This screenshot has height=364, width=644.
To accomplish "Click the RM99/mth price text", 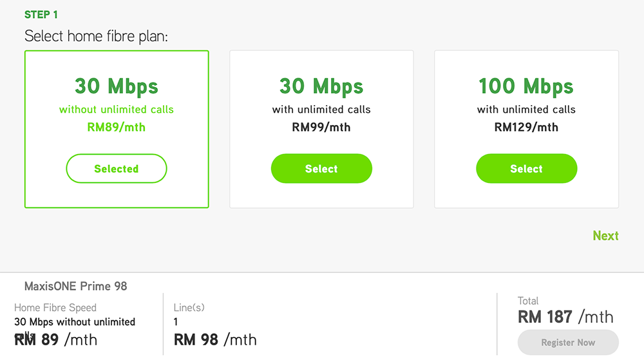I will click(x=321, y=128).
